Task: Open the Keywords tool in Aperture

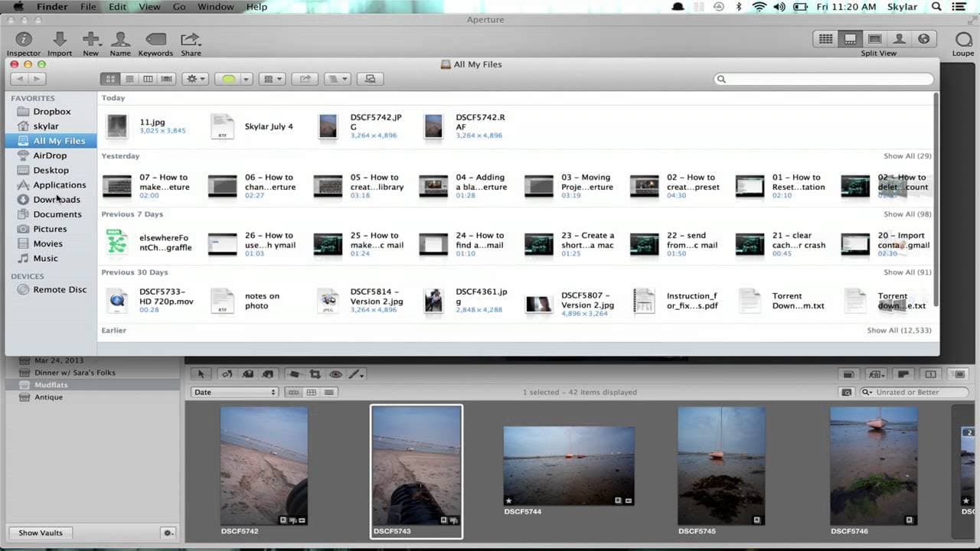Action: [155, 44]
